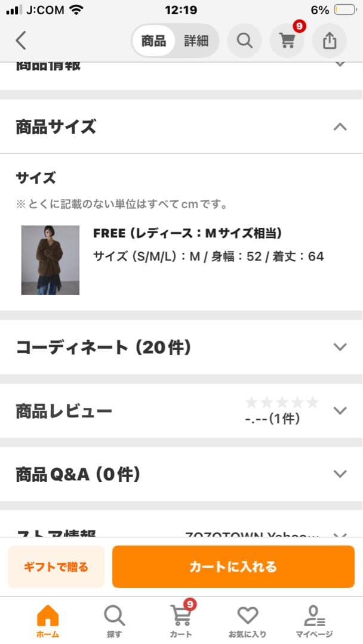Open マイページ profile icon
This screenshot has width=363, height=644.
(x=314, y=620)
